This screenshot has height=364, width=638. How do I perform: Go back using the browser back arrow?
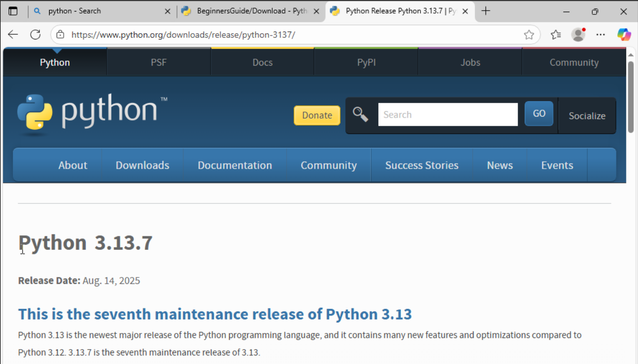(x=12, y=34)
